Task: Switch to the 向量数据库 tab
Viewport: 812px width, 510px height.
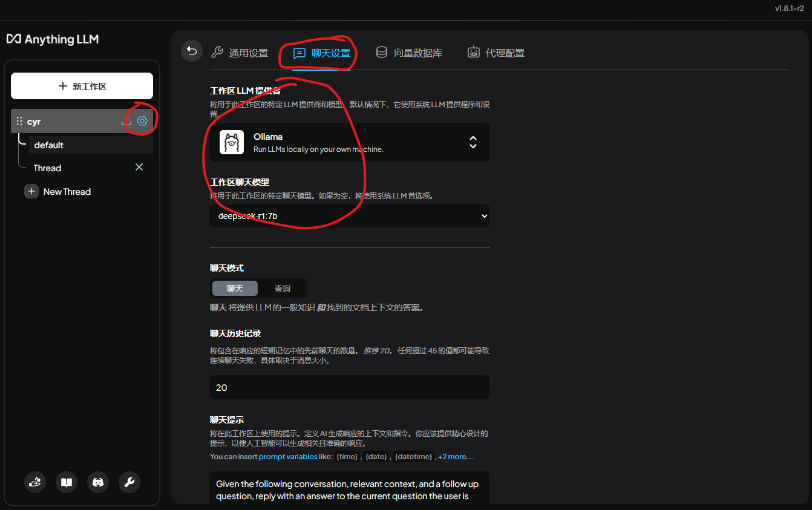Action: [x=408, y=53]
